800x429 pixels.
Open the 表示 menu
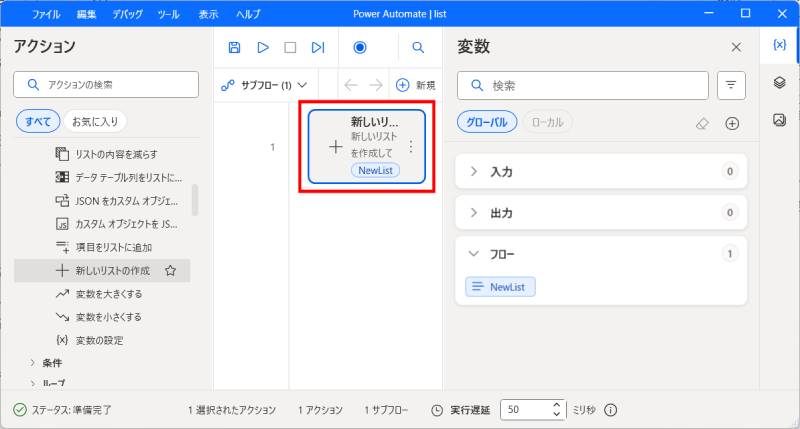pyautogui.click(x=208, y=14)
